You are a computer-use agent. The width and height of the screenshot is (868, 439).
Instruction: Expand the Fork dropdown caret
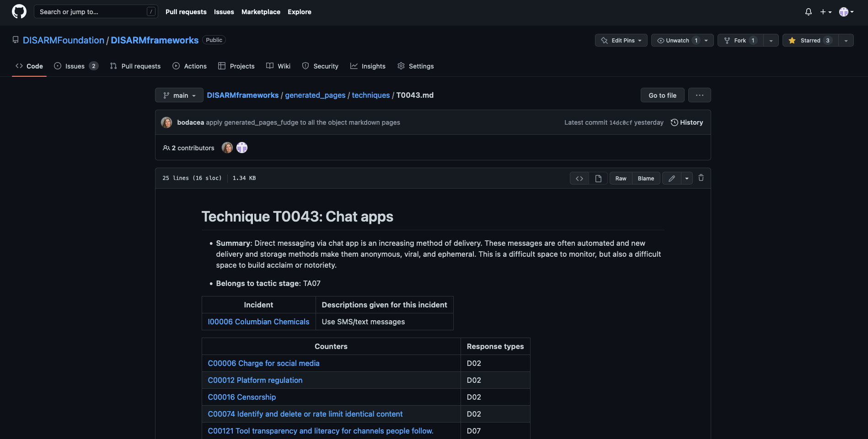point(771,40)
